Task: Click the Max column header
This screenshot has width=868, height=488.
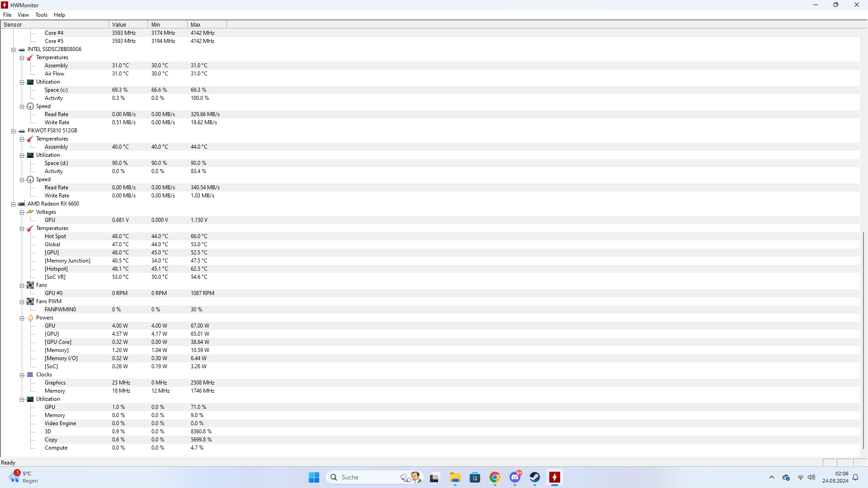Action: [x=207, y=25]
